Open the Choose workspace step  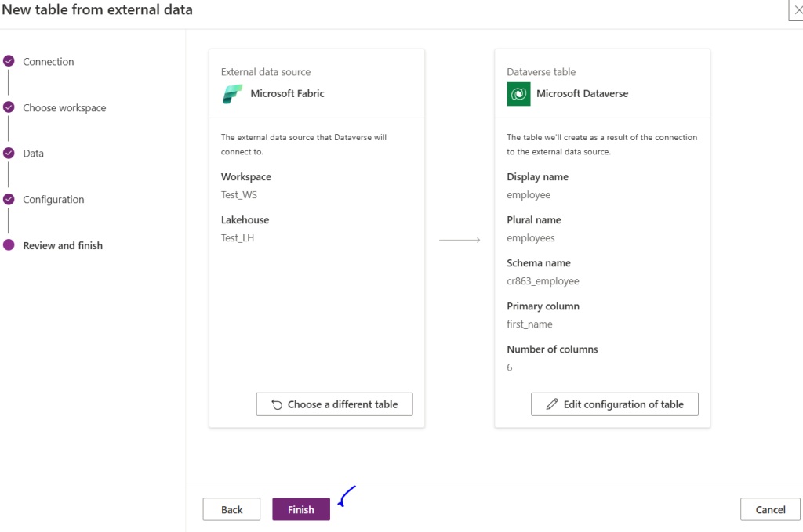(x=64, y=108)
